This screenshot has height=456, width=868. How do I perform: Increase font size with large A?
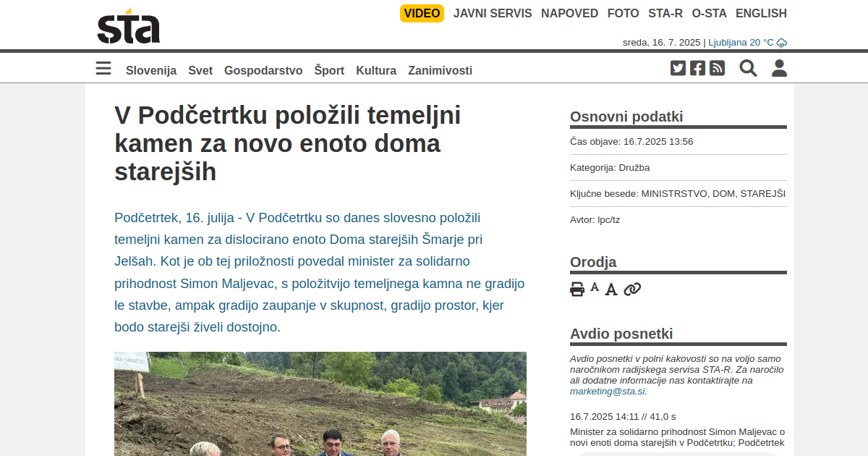point(611,290)
